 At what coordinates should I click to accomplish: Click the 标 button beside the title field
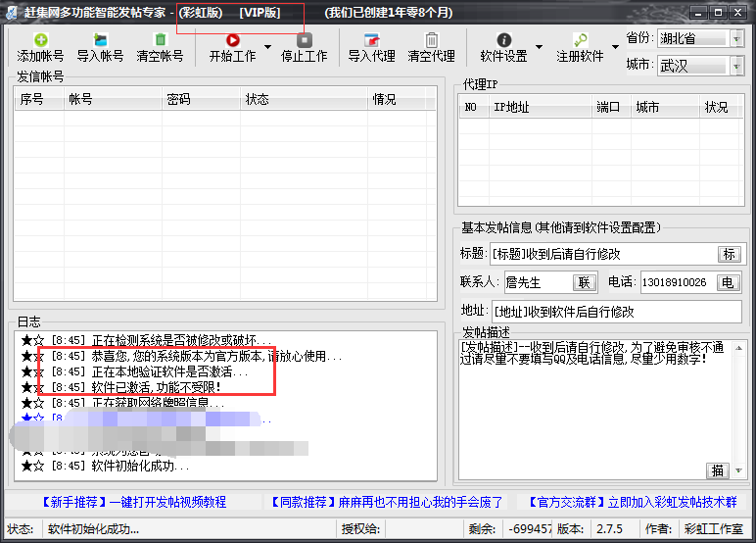point(729,254)
